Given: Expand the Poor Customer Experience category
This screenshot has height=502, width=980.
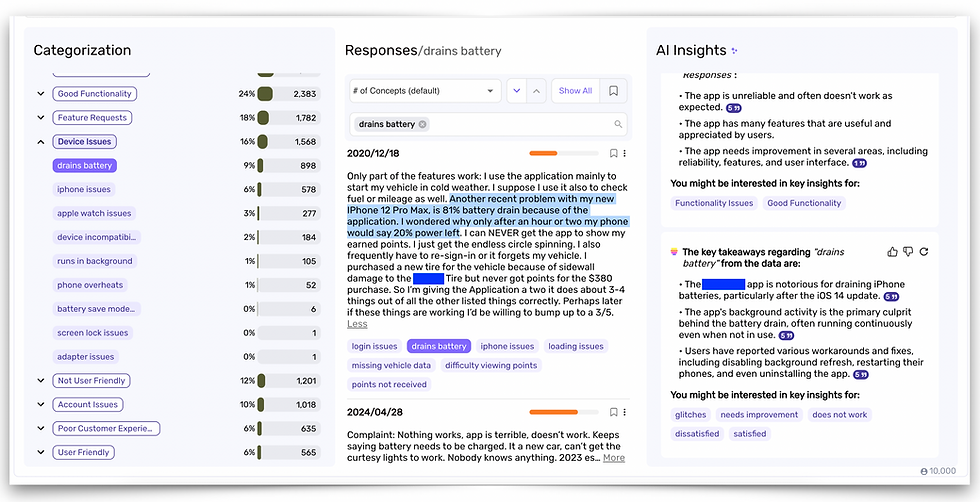Looking at the screenshot, I should 41,429.
